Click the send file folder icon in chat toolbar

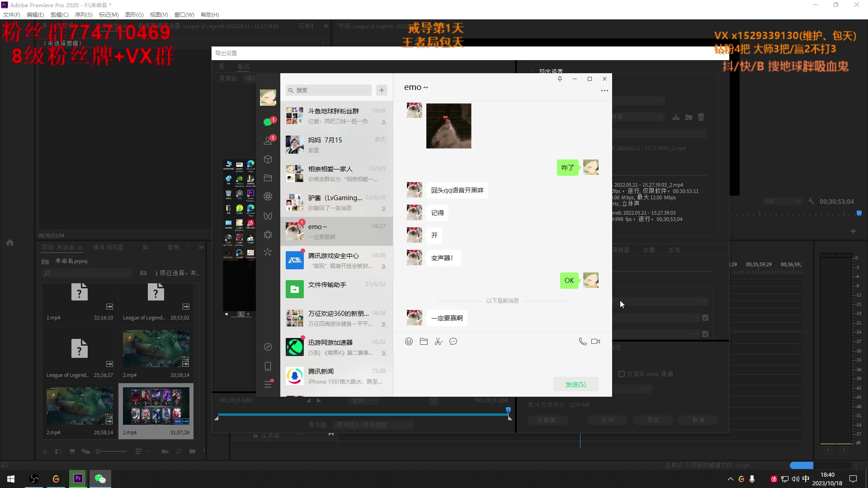(424, 342)
